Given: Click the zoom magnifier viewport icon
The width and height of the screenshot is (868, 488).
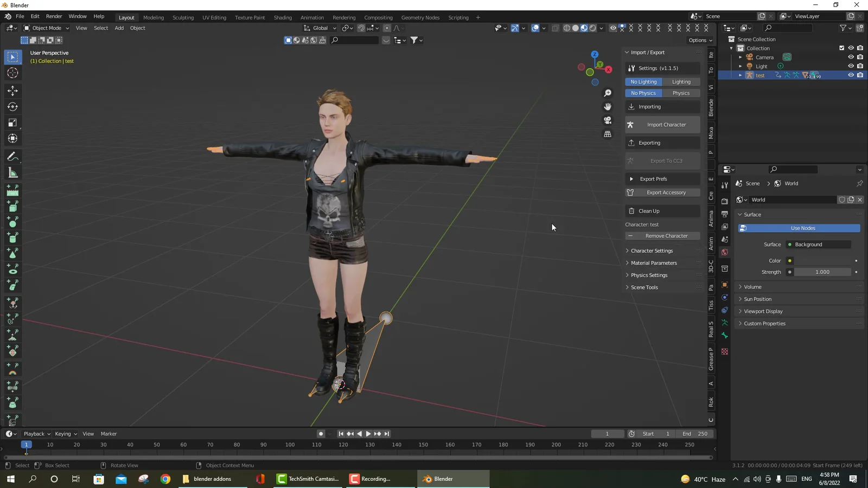Looking at the screenshot, I should point(608,93).
